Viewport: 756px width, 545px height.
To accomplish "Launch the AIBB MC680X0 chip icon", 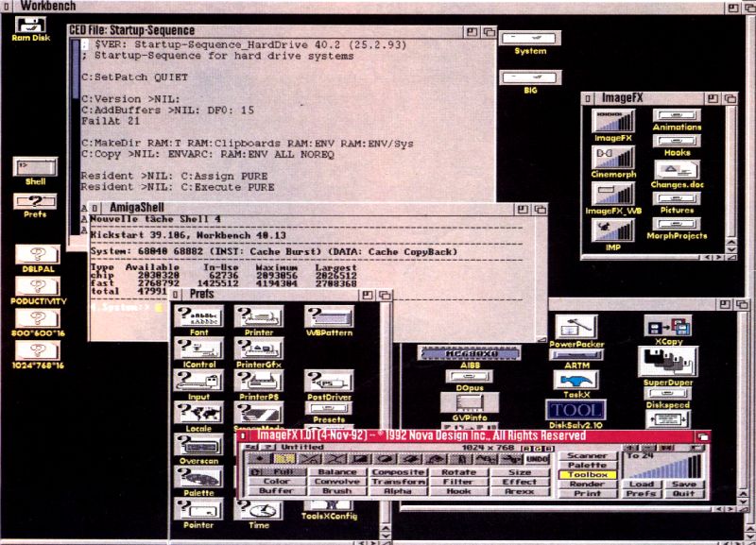I will pos(470,353).
